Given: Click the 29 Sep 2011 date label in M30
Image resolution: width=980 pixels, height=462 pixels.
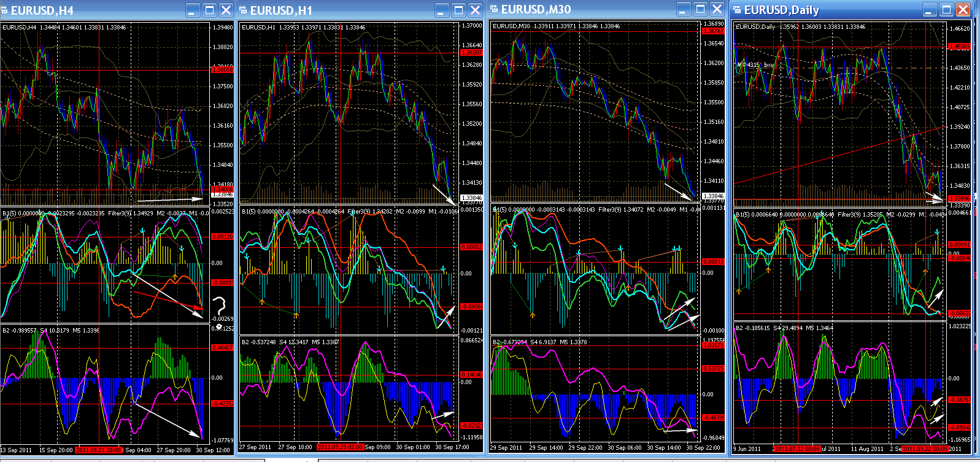Looking at the screenshot, I should (506, 448).
